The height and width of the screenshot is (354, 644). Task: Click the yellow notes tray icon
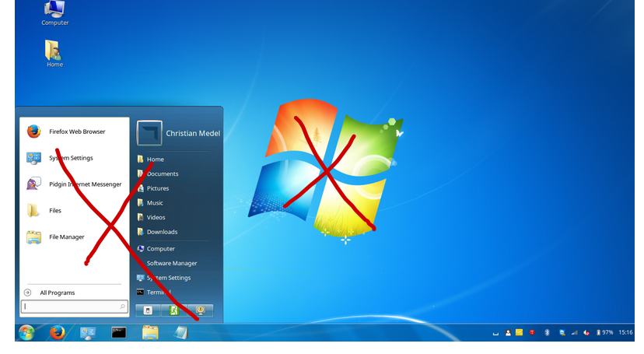tap(519, 333)
